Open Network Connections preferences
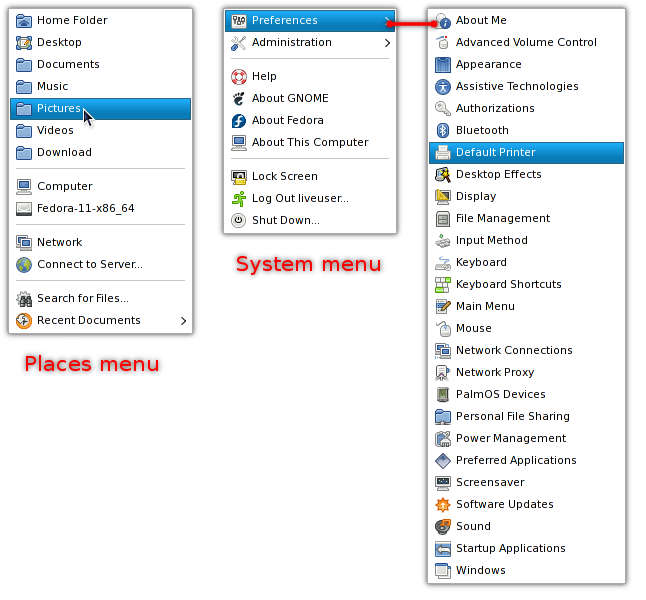 click(x=527, y=351)
